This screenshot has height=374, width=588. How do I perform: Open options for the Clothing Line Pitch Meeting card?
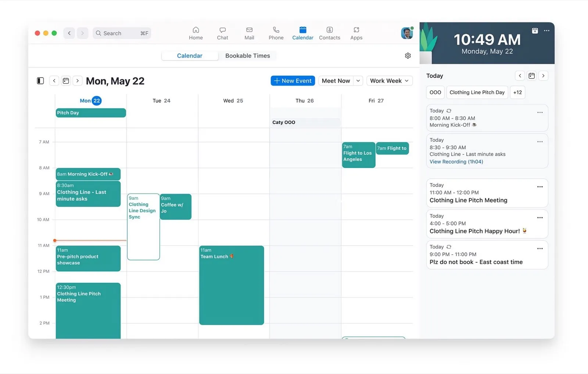click(x=539, y=187)
